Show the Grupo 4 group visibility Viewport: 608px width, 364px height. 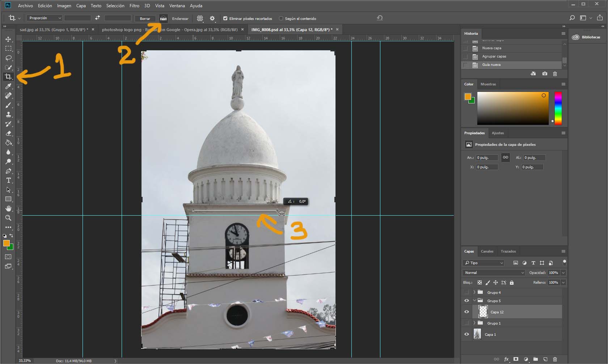(466, 292)
